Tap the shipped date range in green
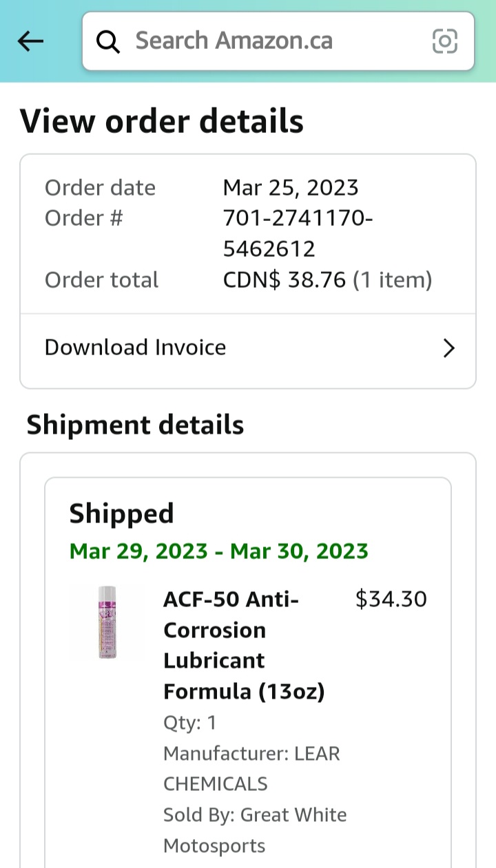The image size is (496, 868). pyautogui.click(x=219, y=551)
